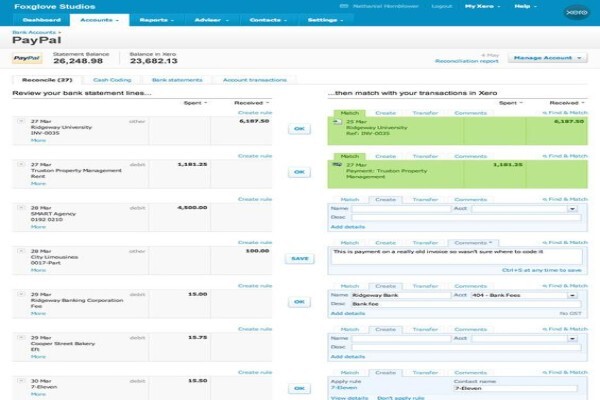Click the 6,187.50 received amount
The width and height of the screenshot is (600, 400).
click(254, 121)
